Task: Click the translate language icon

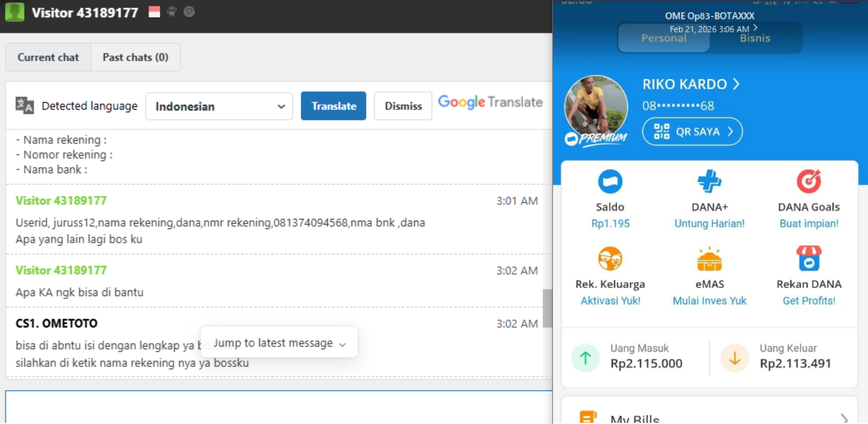Action: [x=24, y=105]
